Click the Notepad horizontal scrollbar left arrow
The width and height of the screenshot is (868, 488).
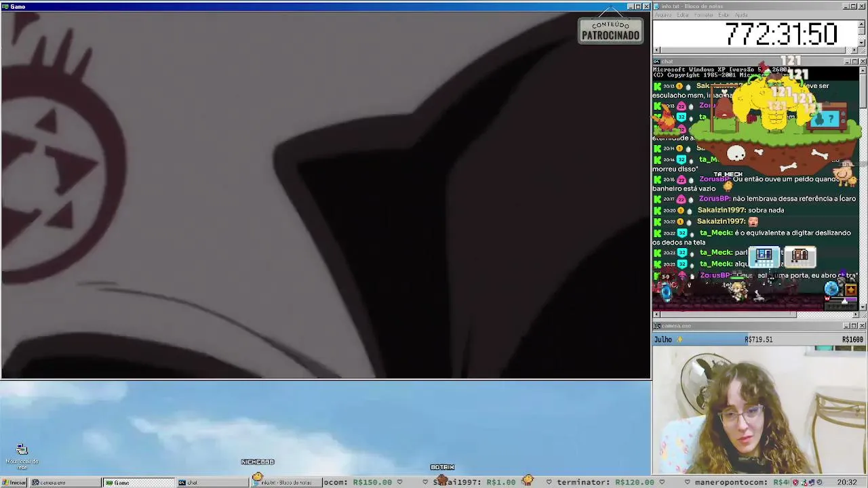[656, 50]
